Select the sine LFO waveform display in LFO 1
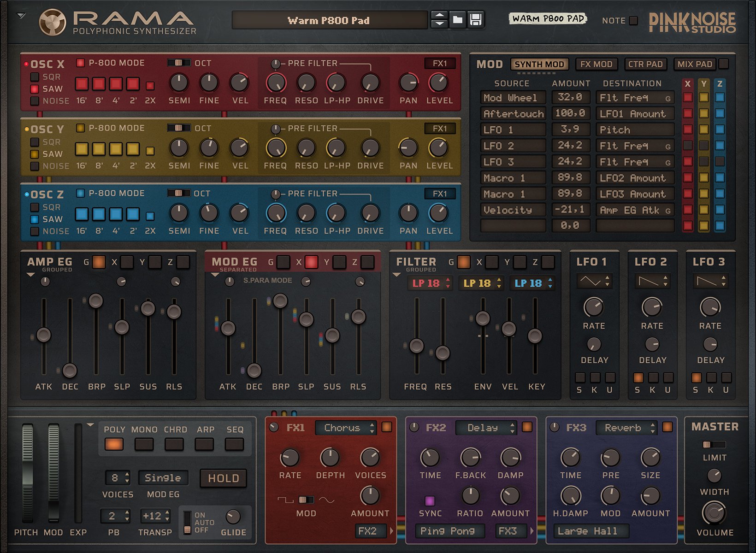Image resolution: width=756 pixels, height=553 pixels. 593,280
